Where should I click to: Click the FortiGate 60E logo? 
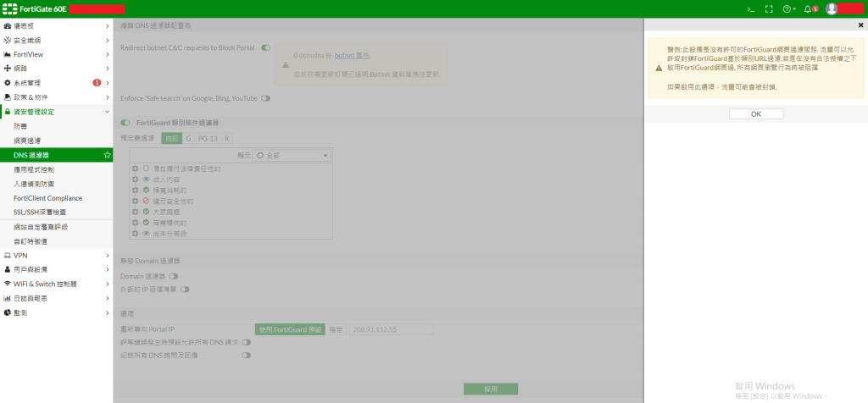[34, 8]
